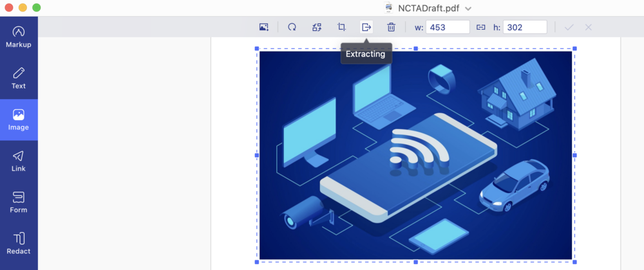This screenshot has height=270, width=644.
Task: Click the green fullscreen window button
Action: [37, 7]
